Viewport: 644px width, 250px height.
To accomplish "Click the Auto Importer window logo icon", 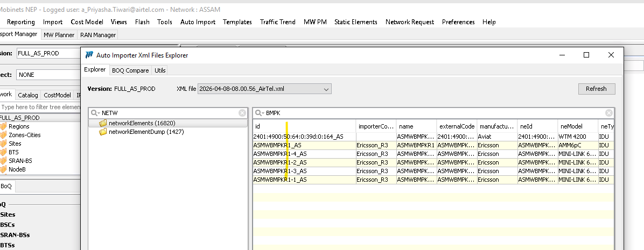I will click(89, 55).
